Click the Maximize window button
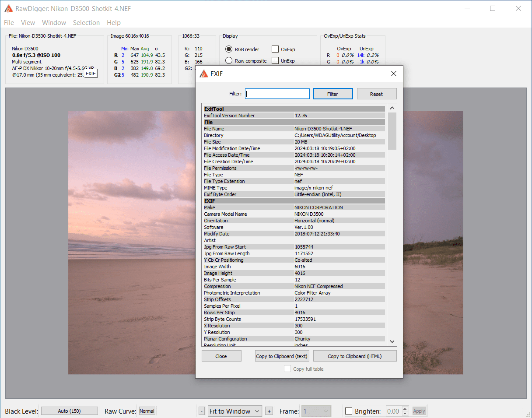532x418 pixels. click(493, 8)
